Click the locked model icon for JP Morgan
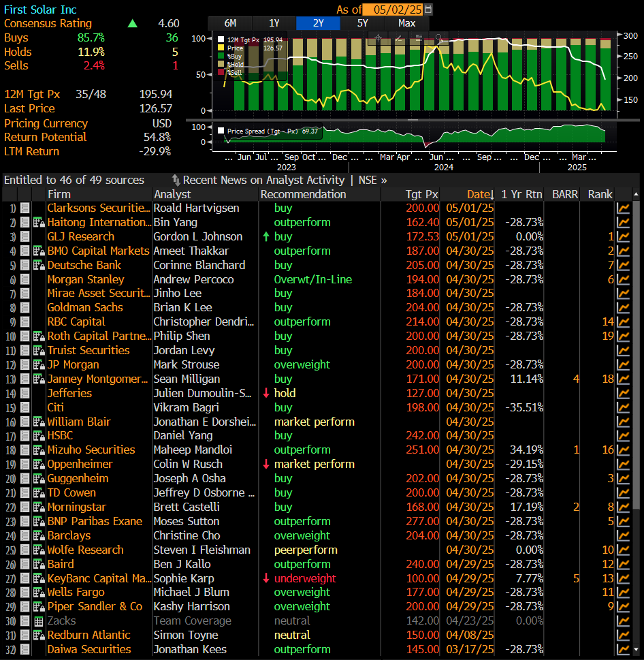This screenshot has width=644, height=660. pyautogui.click(x=39, y=364)
